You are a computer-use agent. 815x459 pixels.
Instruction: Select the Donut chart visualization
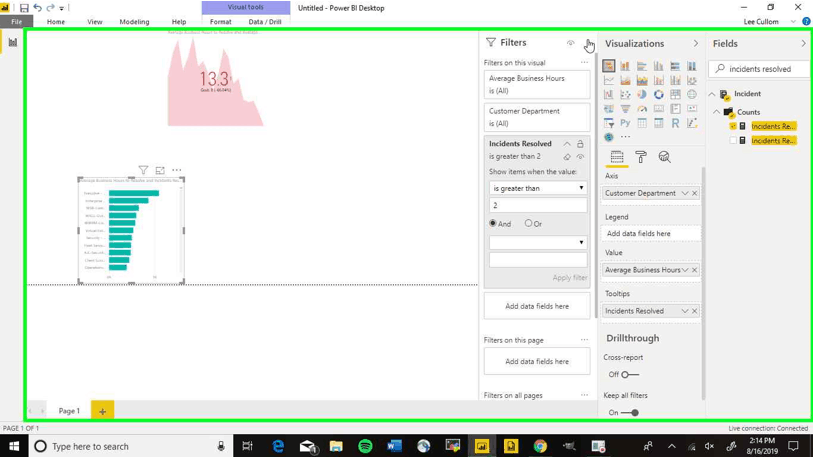pos(659,95)
